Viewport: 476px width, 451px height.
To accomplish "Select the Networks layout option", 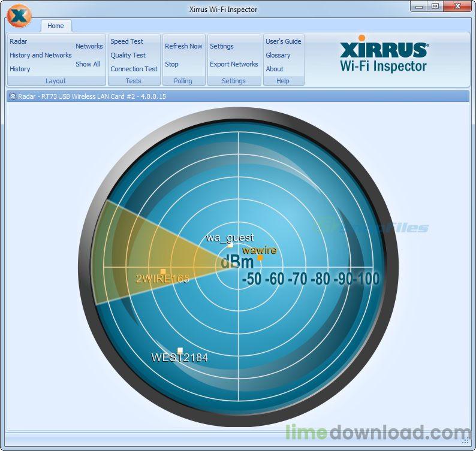I will [x=89, y=46].
